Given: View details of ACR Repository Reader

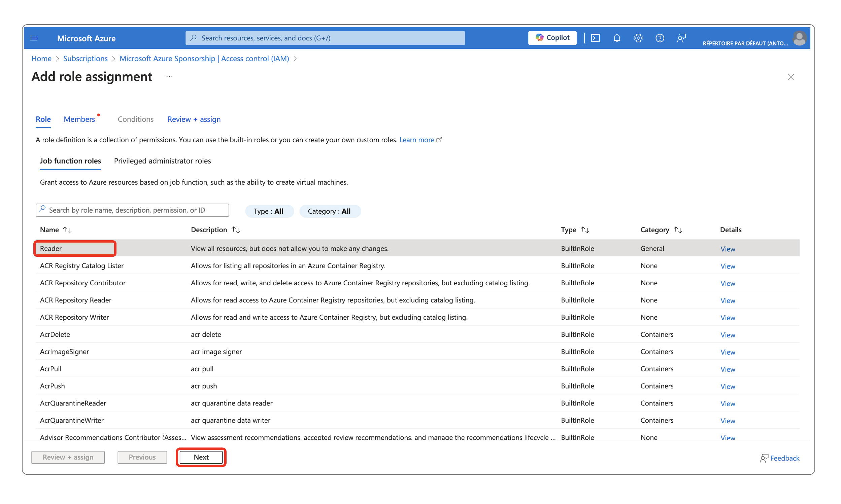Looking at the screenshot, I should point(727,300).
